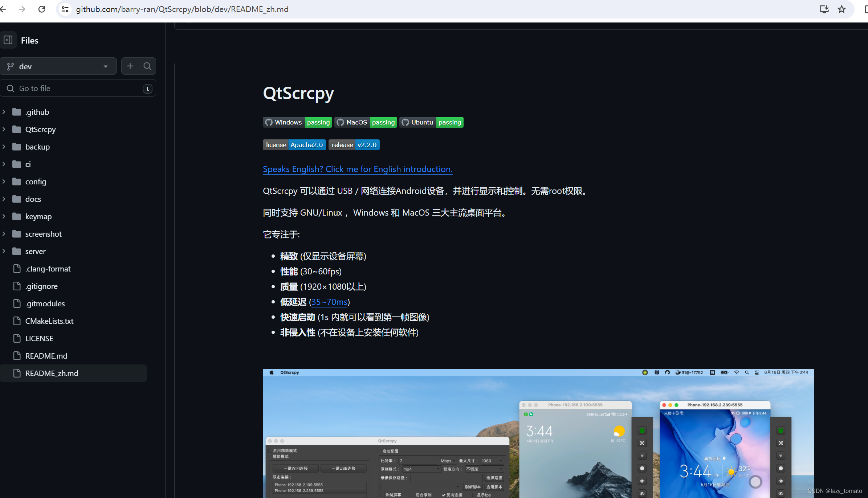Go back with browser back arrow
Image resolution: width=868 pixels, height=498 pixels.
coord(4,9)
